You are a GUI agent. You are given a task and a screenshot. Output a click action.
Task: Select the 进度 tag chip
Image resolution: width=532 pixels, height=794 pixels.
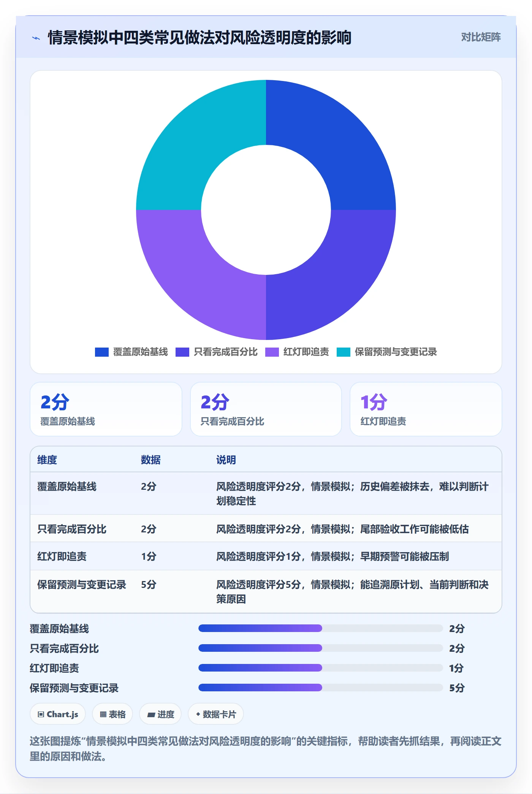tap(160, 714)
